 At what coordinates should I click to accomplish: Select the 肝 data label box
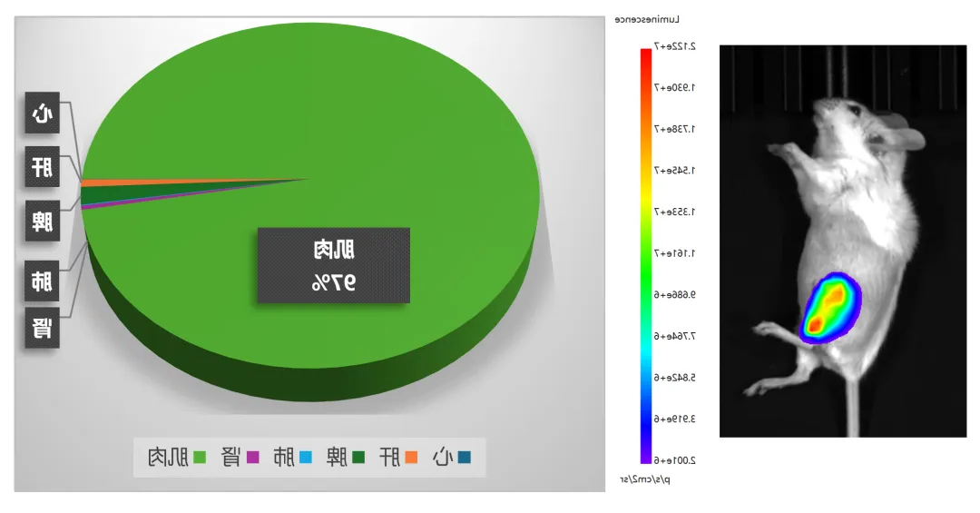tap(42, 168)
